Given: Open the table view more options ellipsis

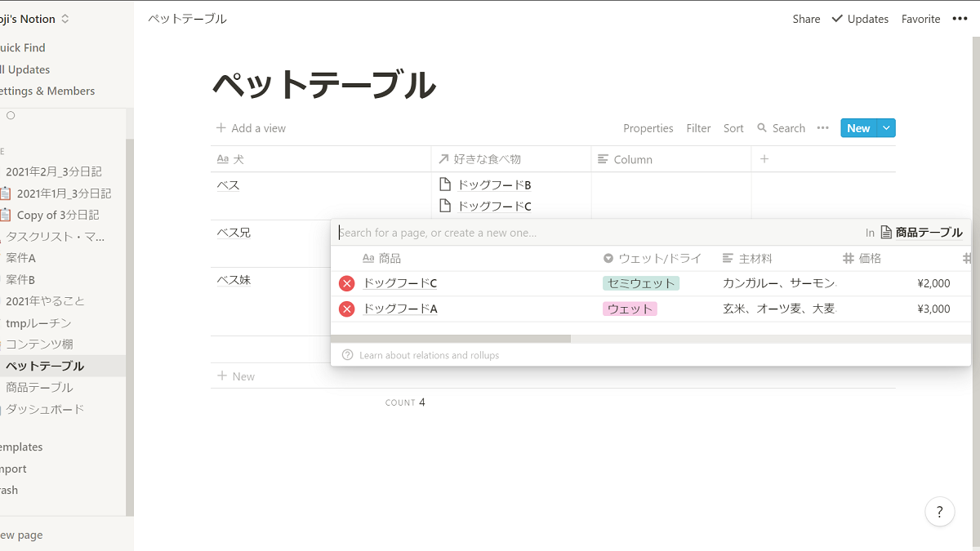Looking at the screenshot, I should 822,128.
